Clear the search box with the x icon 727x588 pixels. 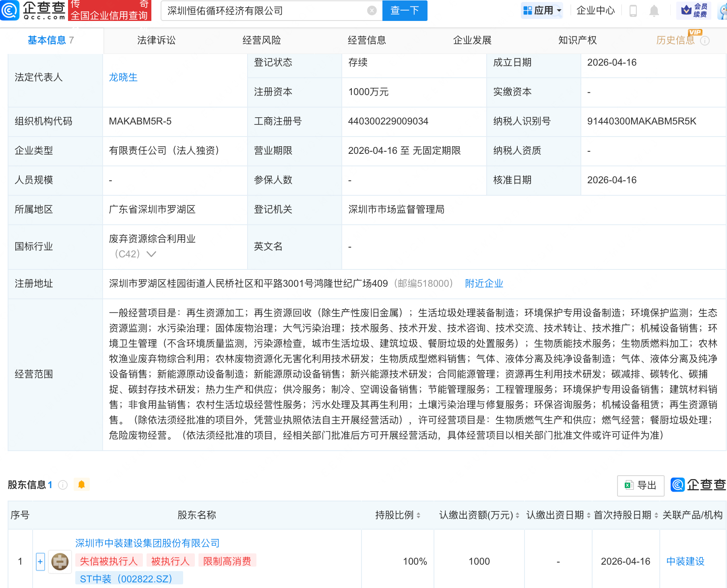point(371,10)
